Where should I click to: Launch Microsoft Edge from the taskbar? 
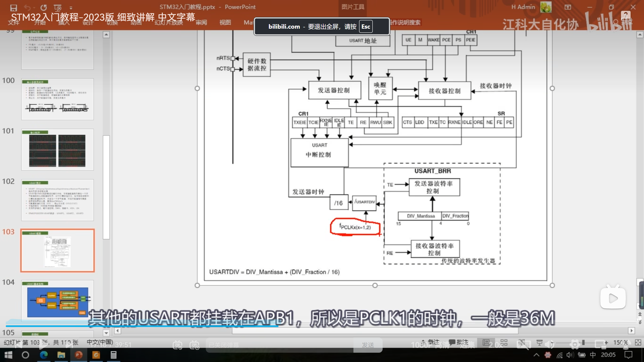point(44,355)
